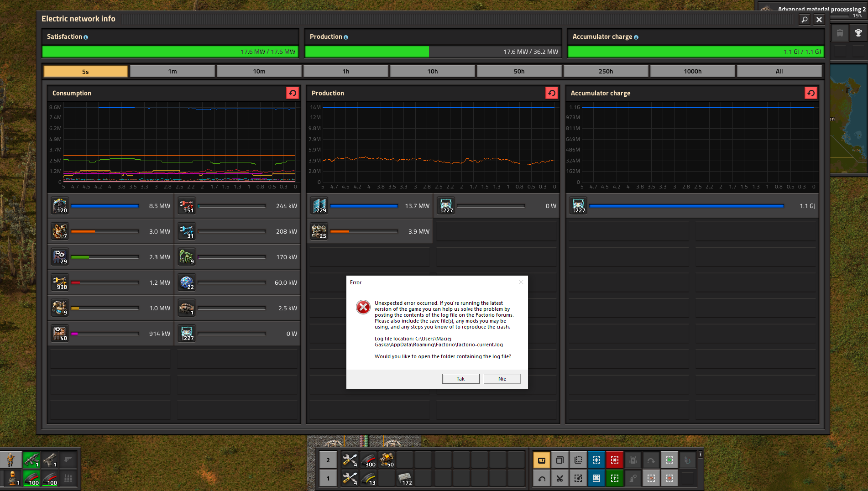868x491 pixels.
Task: Reset the Production graph with its red button
Action: [x=552, y=93]
